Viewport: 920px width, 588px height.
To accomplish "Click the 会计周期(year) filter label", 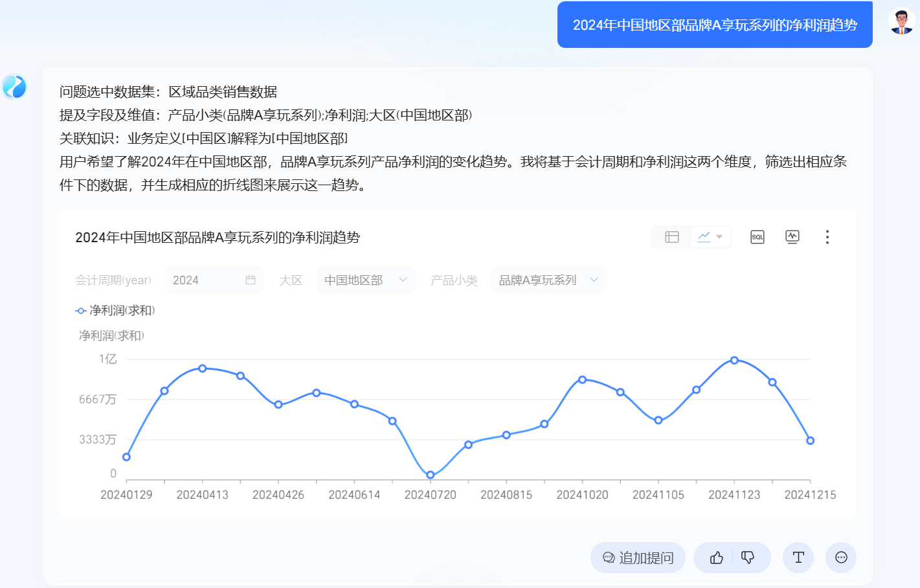I will (x=113, y=280).
